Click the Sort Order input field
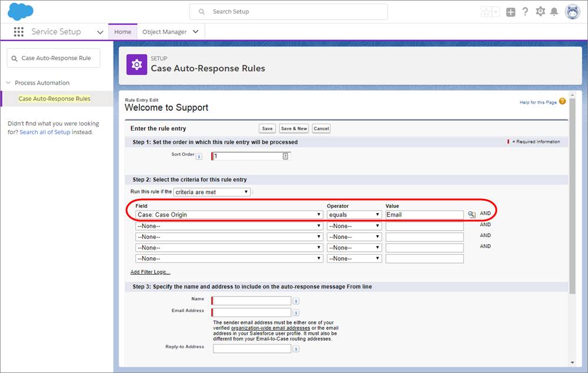Viewport: 588px width, 373px height. (252, 156)
